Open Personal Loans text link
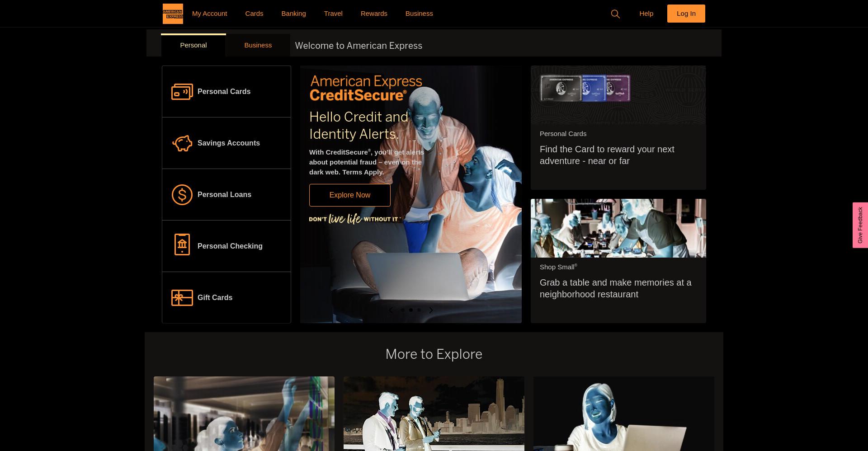 tap(224, 195)
